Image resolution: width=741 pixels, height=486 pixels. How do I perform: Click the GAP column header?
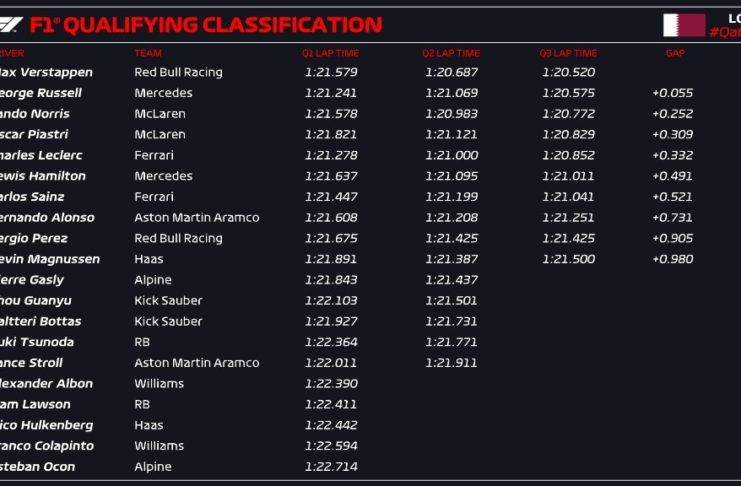(675, 53)
